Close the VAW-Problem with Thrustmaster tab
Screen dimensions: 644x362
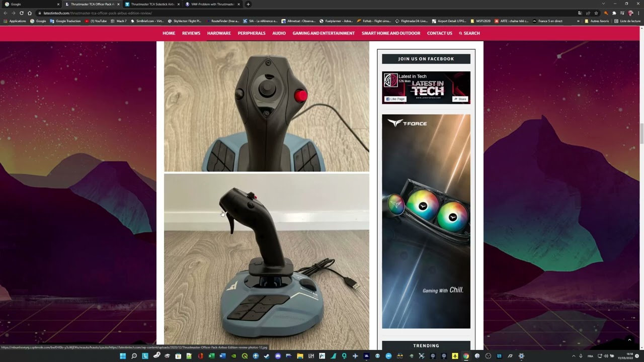click(x=238, y=4)
